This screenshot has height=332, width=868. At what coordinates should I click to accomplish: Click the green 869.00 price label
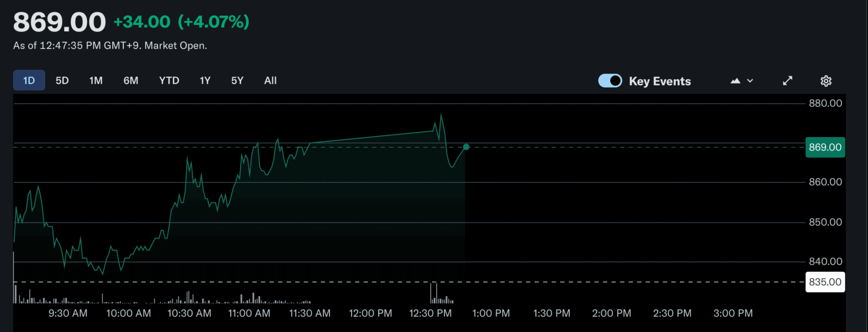pyautogui.click(x=825, y=147)
